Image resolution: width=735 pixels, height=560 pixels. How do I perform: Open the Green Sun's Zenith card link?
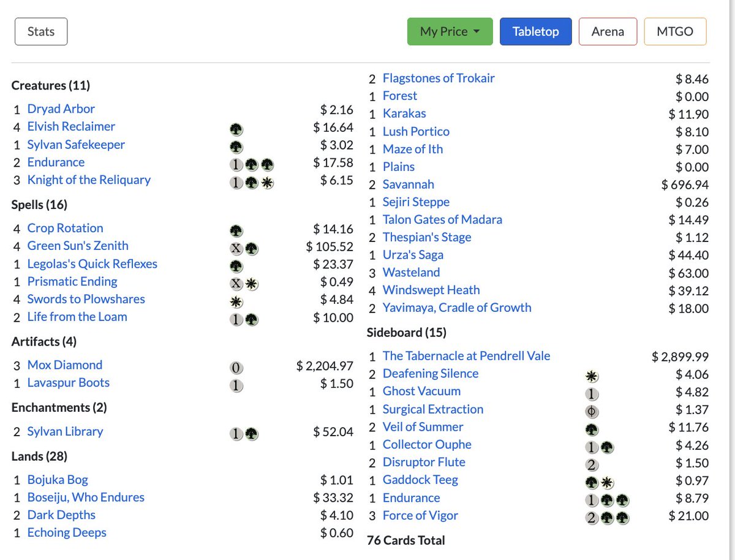(78, 245)
